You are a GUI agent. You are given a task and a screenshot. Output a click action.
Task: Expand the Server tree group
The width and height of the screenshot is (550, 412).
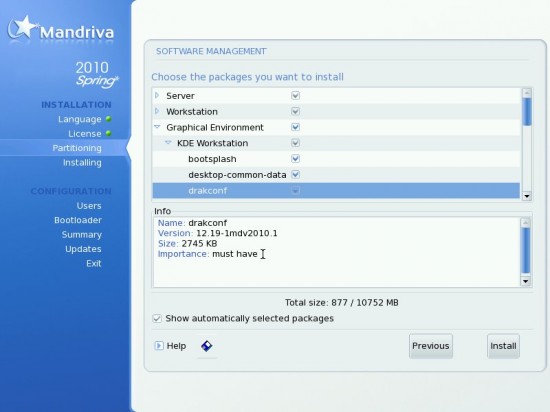click(157, 95)
